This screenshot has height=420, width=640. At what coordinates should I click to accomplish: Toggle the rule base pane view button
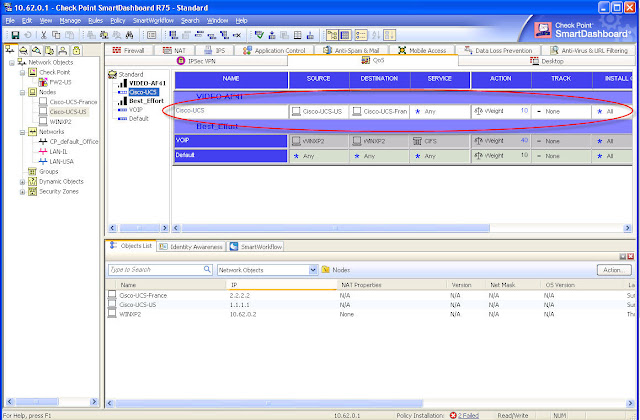[x=345, y=36]
